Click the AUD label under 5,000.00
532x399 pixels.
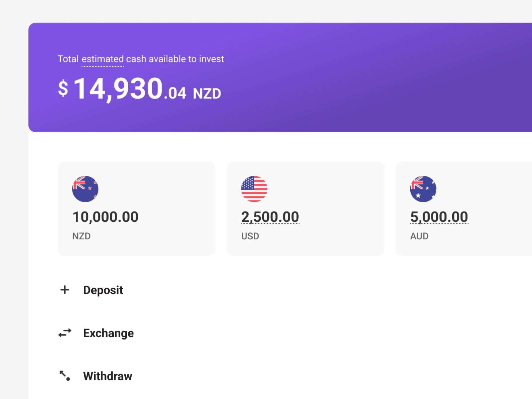[419, 236]
